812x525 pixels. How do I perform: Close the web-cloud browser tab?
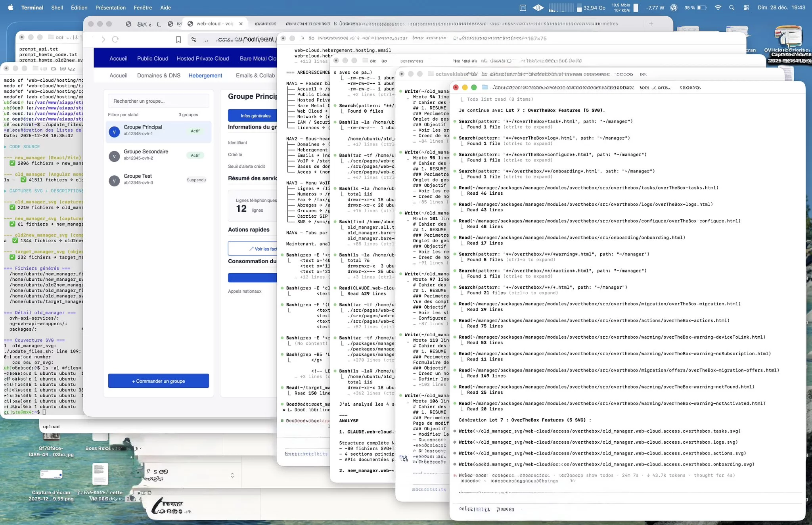(241, 24)
